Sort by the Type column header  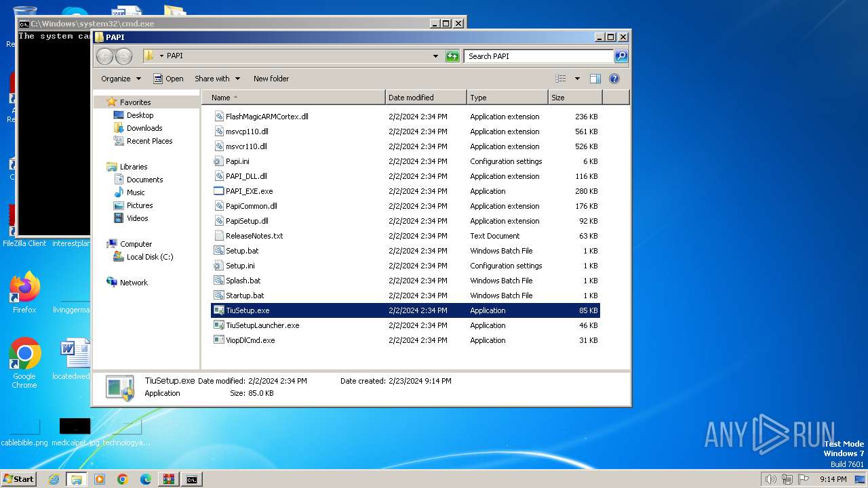507,98
